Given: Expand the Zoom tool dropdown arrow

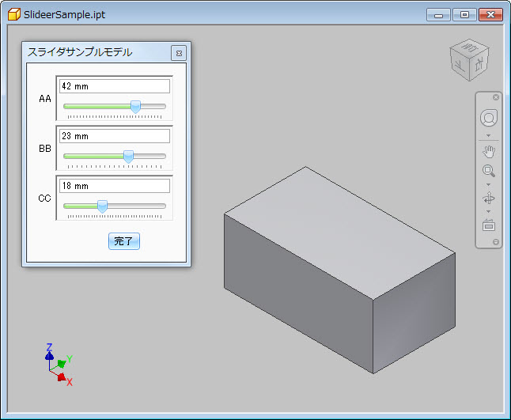Looking at the screenshot, I should point(489,184).
